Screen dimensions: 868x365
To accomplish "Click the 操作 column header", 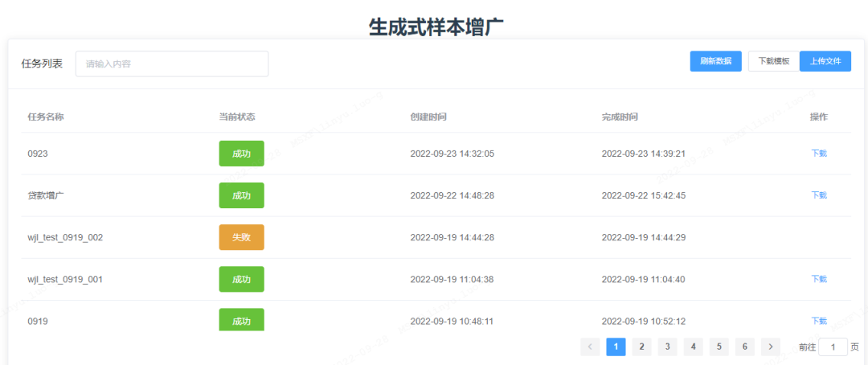I will [x=819, y=117].
